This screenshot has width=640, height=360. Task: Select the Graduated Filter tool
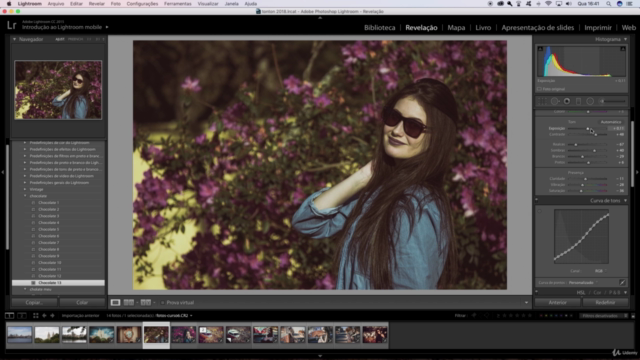click(x=578, y=101)
